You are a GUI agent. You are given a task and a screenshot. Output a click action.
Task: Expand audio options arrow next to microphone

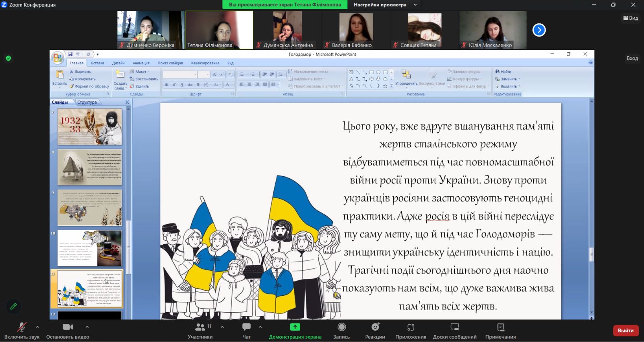[37, 327]
